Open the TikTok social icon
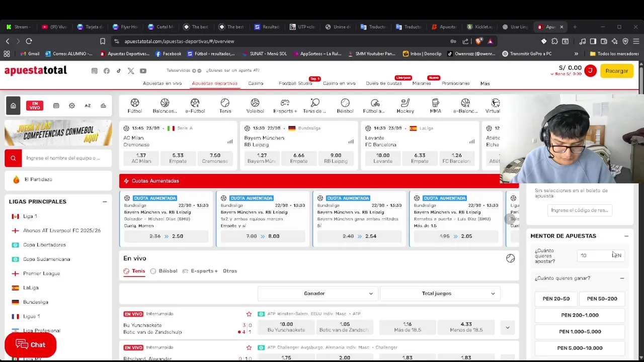 click(119, 71)
